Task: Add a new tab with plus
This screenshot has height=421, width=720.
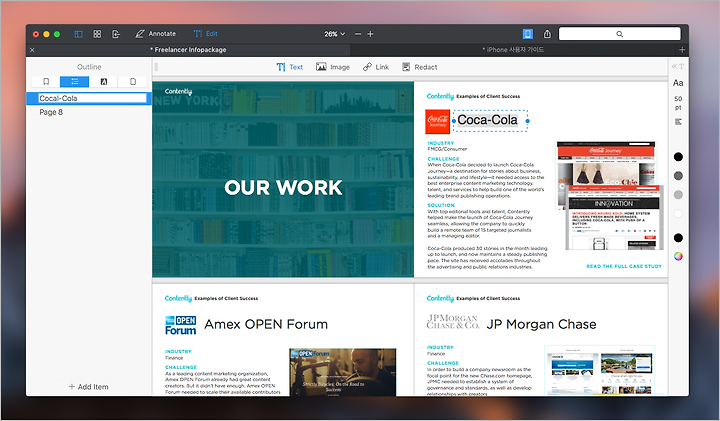Action: [682, 50]
